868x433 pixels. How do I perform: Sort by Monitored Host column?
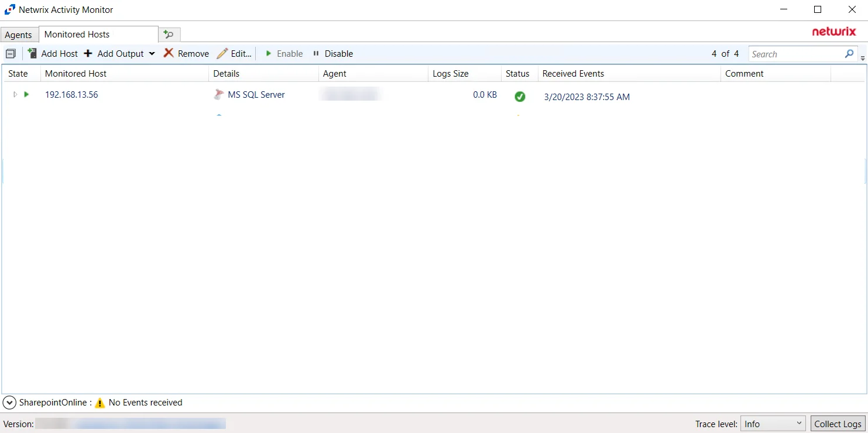click(x=125, y=74)
